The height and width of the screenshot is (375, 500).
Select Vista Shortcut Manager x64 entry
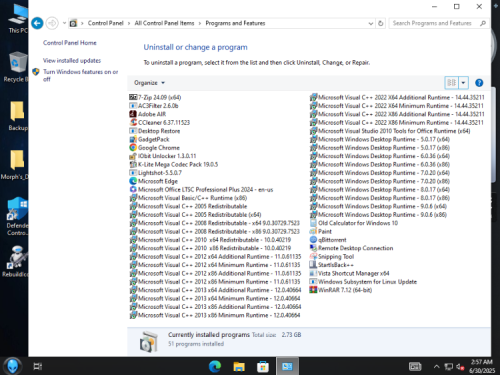pos(349,273)
